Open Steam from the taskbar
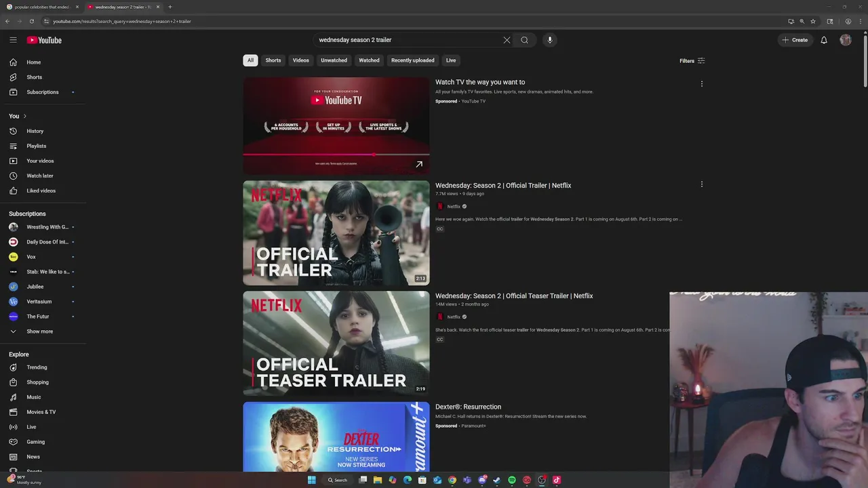The image size is (868, 488). tap(497, 480)
